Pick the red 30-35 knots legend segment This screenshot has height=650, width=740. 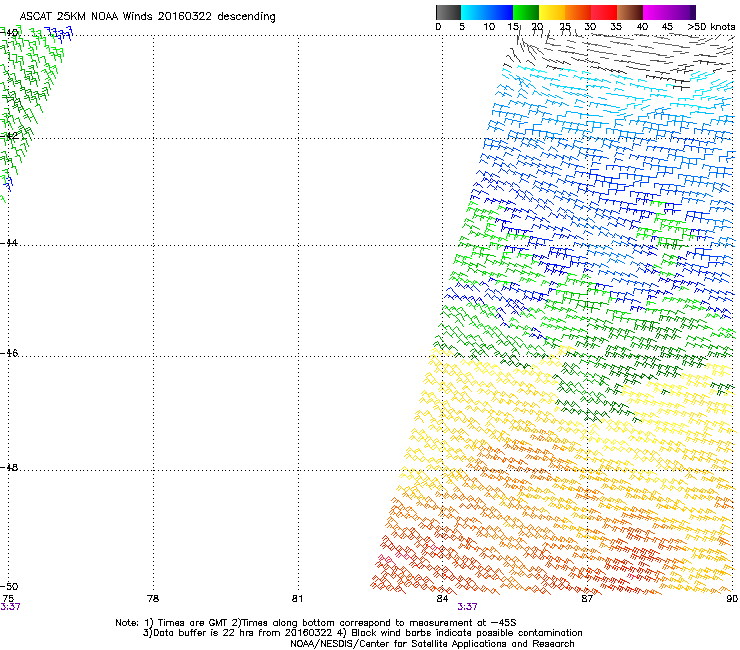[604, 12]
